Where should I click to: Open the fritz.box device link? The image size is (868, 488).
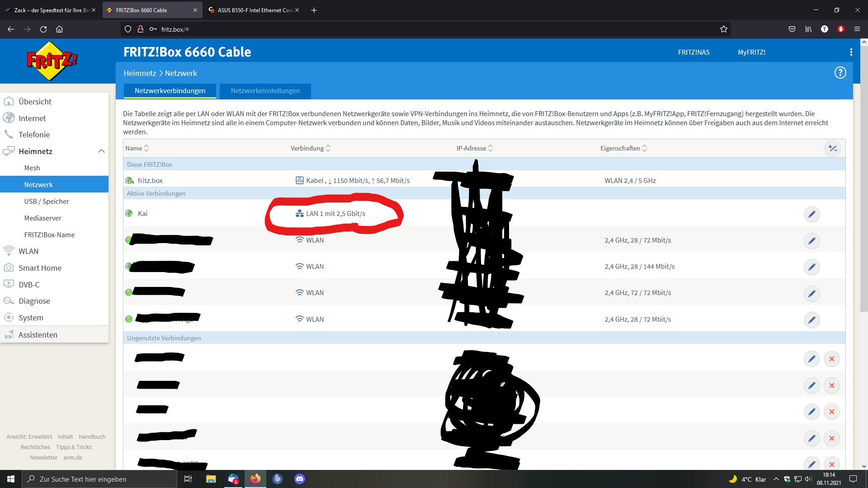(x=150, y=181)
